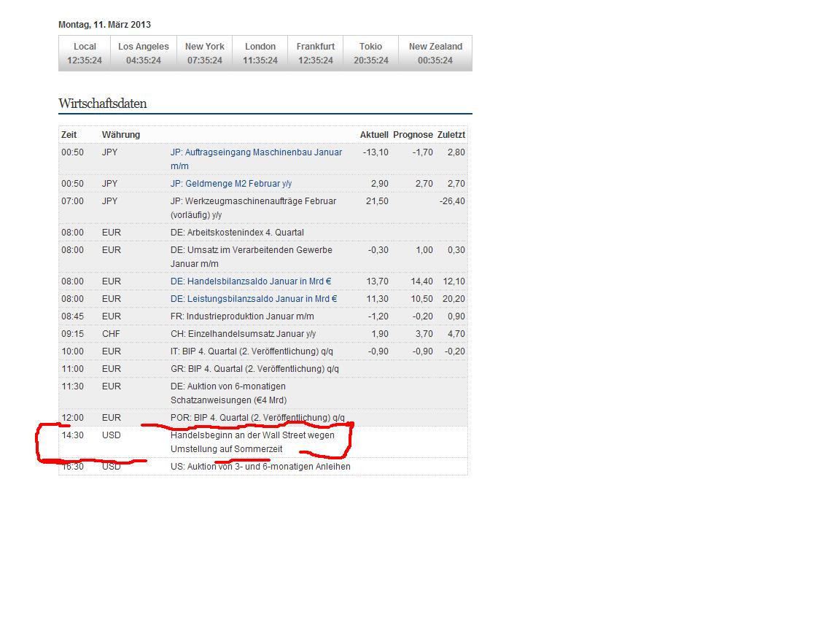Click the 10:00 time cell
This screenshot has height=630, width=840.
[72, 351]
